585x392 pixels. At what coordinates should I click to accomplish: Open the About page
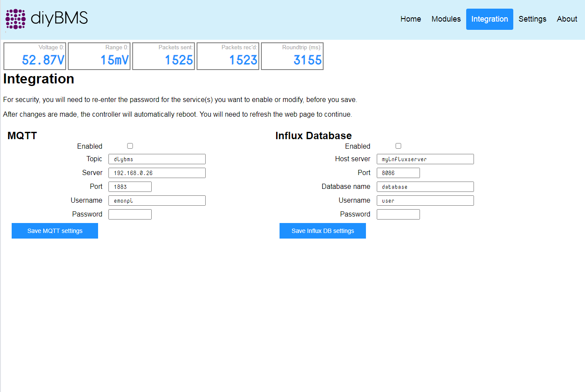pyautogui.click(x=567, y=19)
